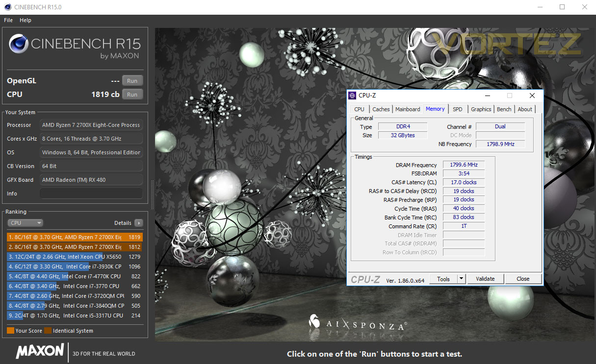Click the tRCD delay value of 19 clocks
Viewport: 596px width, 364px height.
point(464,191)
